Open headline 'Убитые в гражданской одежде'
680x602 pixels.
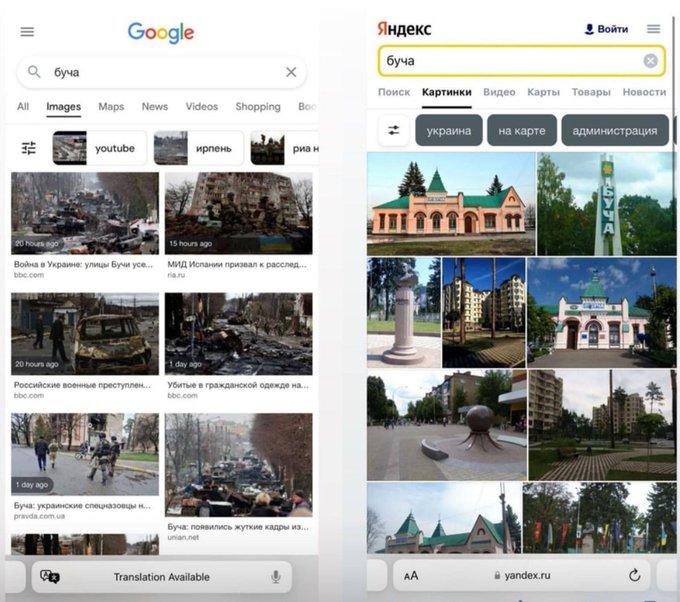tap(238, 385)
